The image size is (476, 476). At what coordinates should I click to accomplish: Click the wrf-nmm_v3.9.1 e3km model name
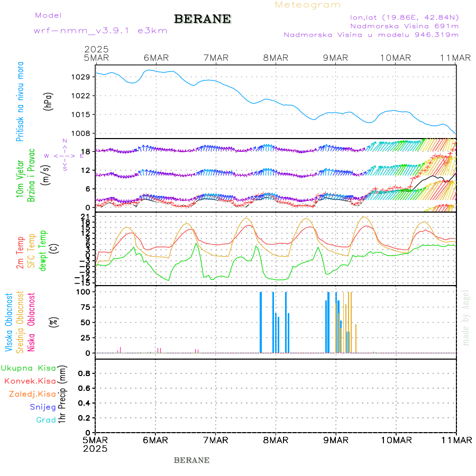pyautogui.click(x=100, y=31)
